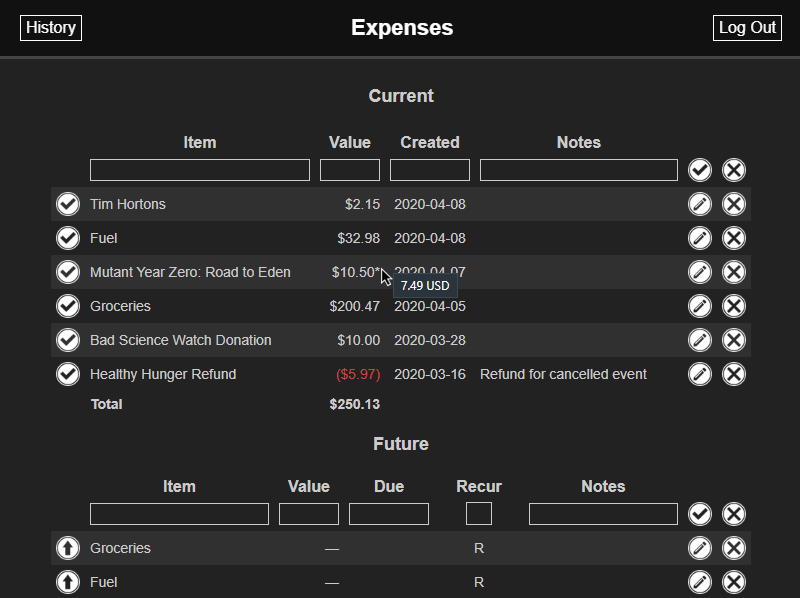Mark Tim Hortons expense as complete
Image resolution: width=800 pixels, height=598 pixels.
click(67, 204)
